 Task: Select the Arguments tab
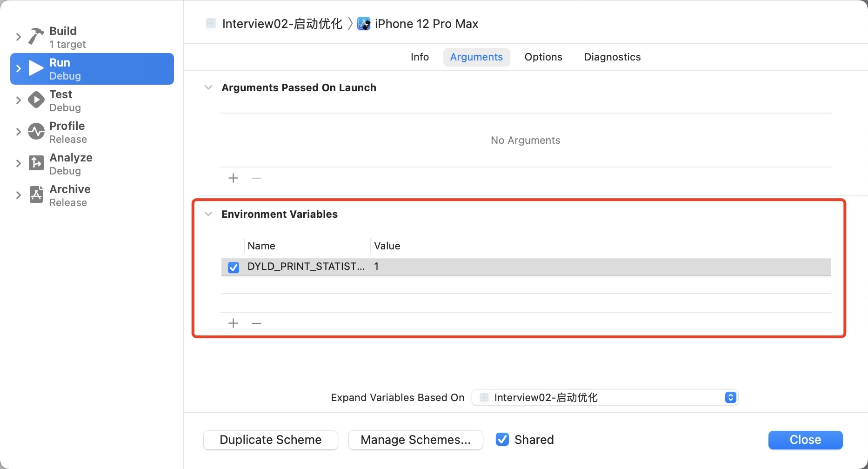pos(476,57)
